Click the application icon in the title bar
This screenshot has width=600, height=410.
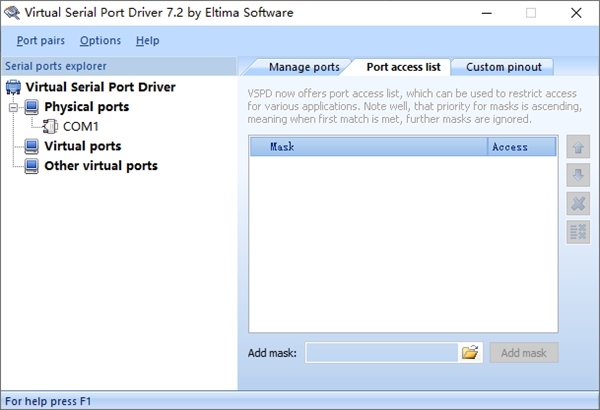click(x=12, y=13)
